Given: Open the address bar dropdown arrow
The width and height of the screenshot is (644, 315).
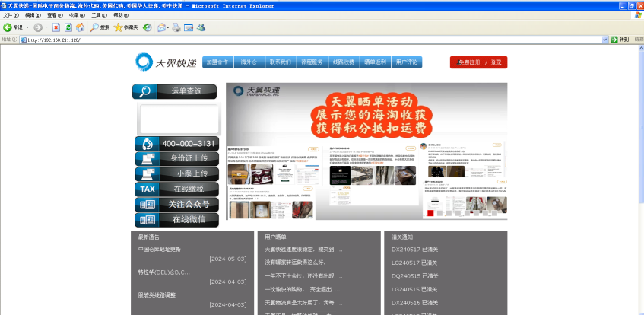Looking at the screenshot, I should pyautogui.click(x=605, y=40).
